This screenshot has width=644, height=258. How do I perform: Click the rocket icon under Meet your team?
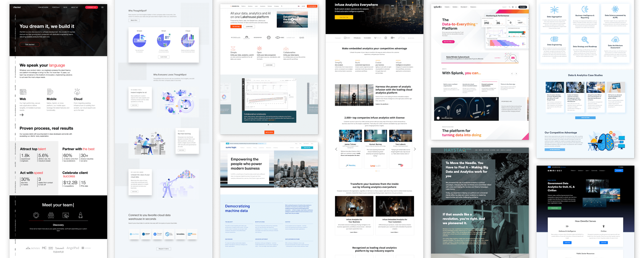pos(80,215)
